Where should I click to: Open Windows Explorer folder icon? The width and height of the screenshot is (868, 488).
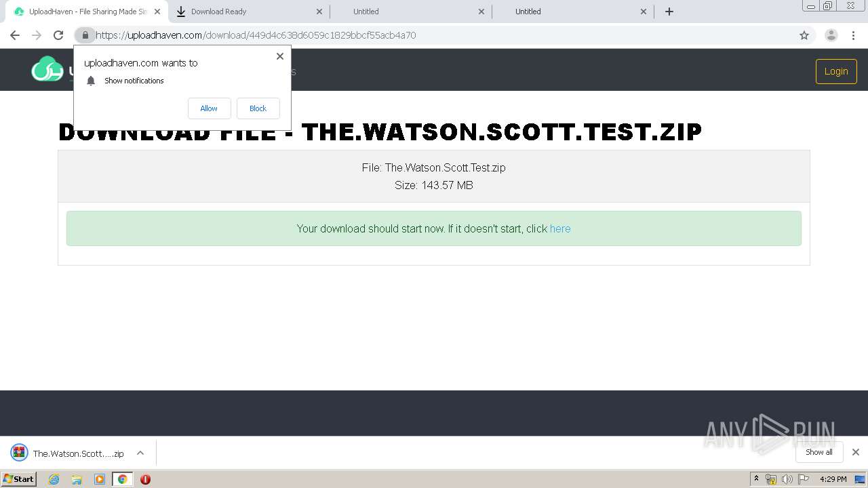[77, 479]
